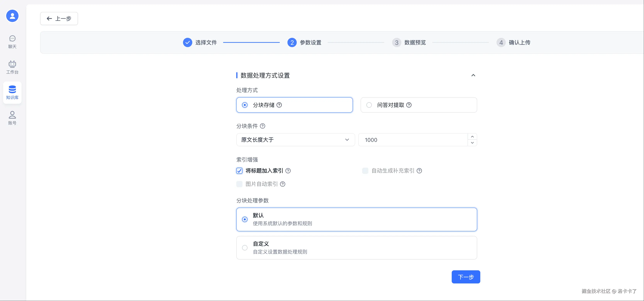Click help icon next to 分块存储

(x=279, y=105)
